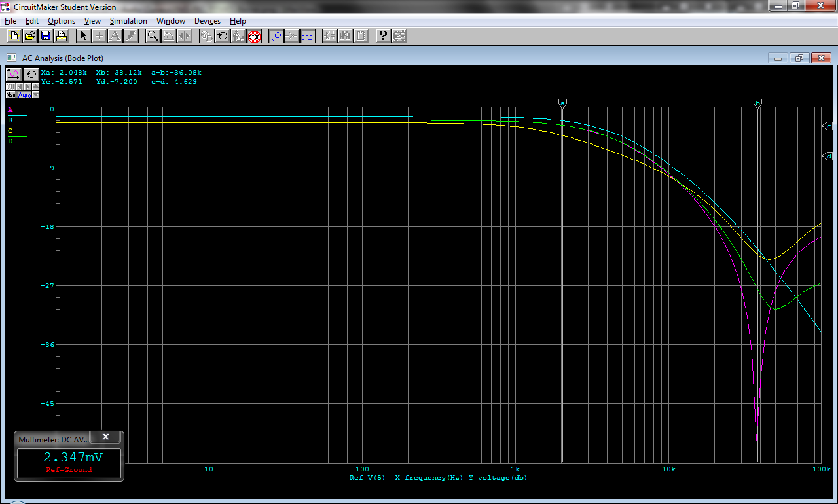Toggle the Off button in plot controls
The width and height of the screenshot is (838, 504).
point(10,86)
